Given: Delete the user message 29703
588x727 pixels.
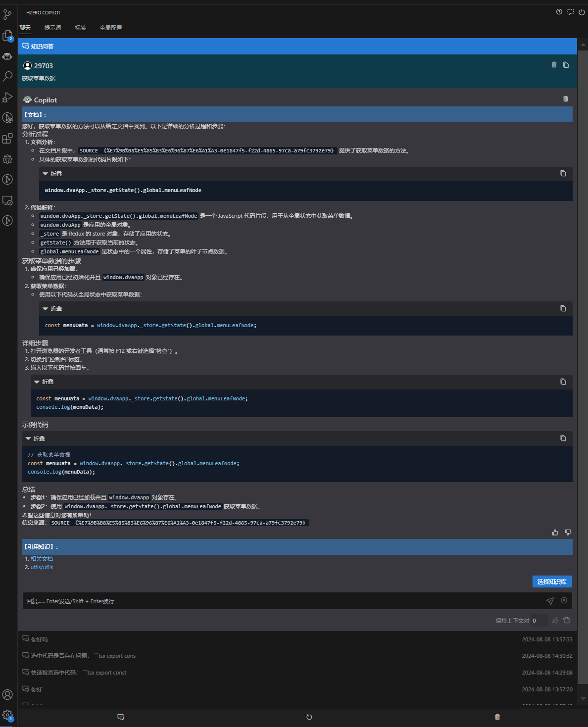Looking at the screenshot, I should [x=554, y=65].
